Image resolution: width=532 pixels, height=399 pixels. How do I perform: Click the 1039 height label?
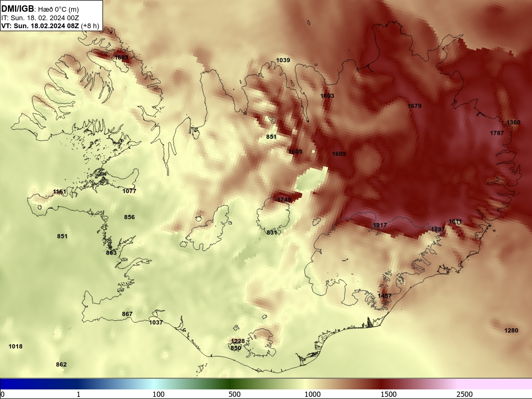(283, 60)
